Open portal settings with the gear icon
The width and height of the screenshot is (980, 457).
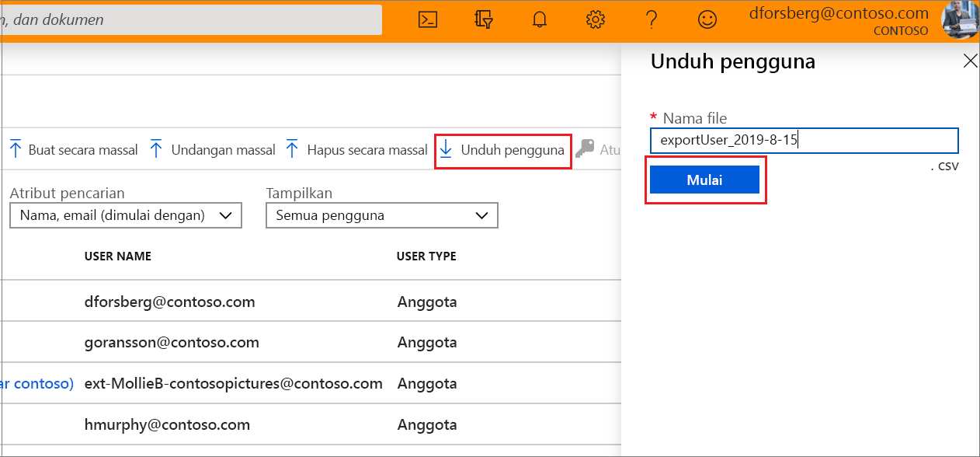(x=595, y=19)
